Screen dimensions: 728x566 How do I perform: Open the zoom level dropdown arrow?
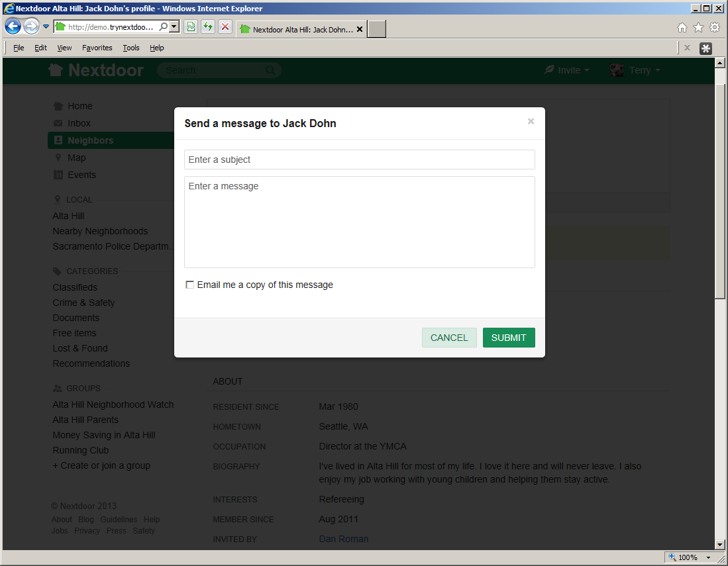click(709, 557)
